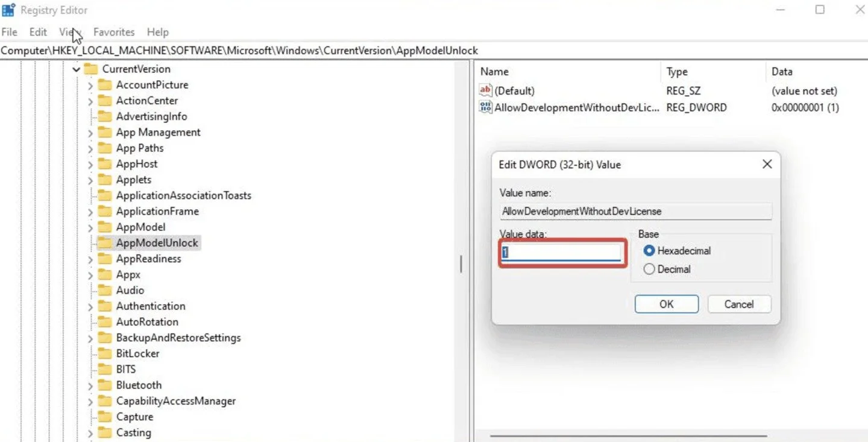
Task: Click the AppHost folder icon
Action: 105,164
